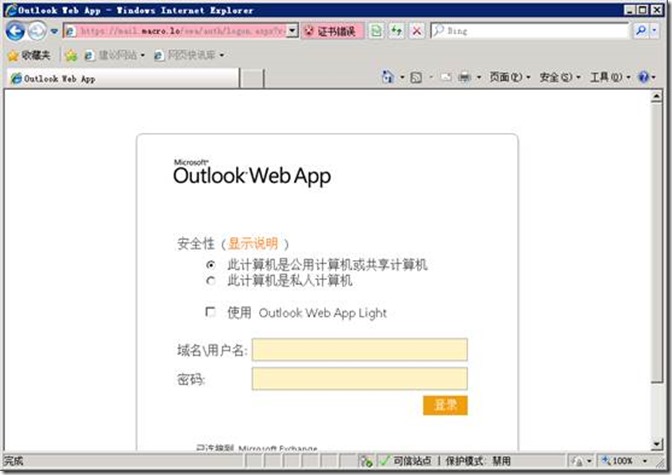Open the recent pages dropdown beside Forward
Viewport: 672px width, 475px height.
click(54, 31)
